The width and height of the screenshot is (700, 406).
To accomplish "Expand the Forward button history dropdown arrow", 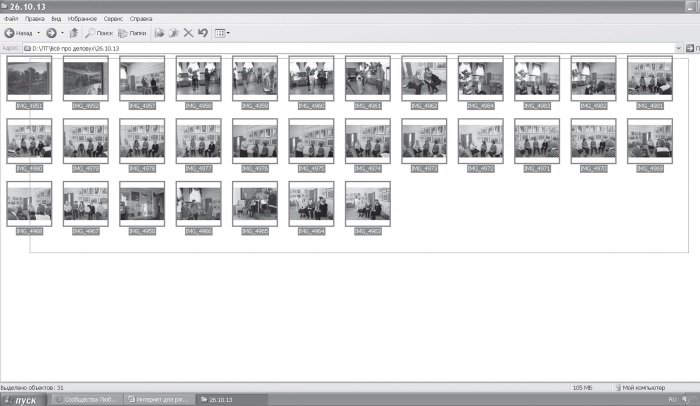I will [61, 33].
